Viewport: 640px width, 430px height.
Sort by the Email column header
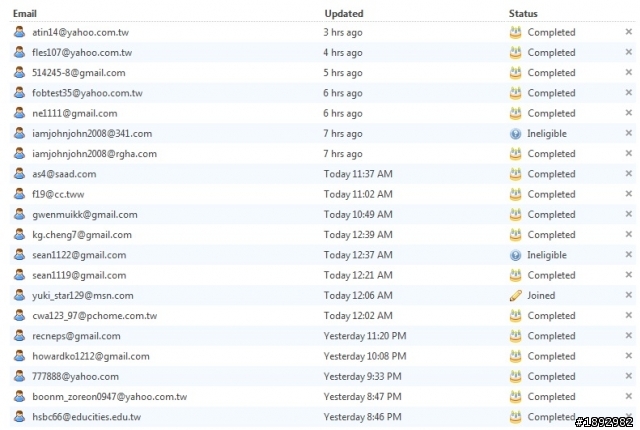point(25,13)
